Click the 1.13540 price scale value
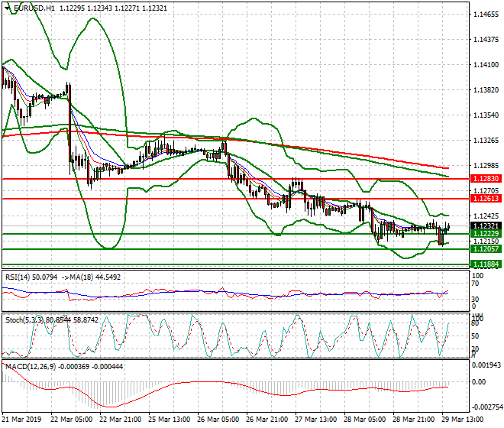Image resolution: width=504 pixels, height=428 pixels. point(486,115)
